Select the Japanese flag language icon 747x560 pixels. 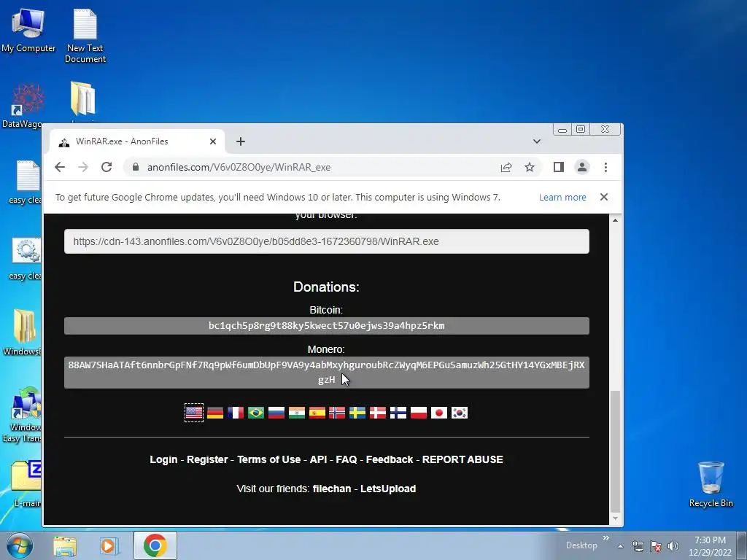[x=439, y=413]
